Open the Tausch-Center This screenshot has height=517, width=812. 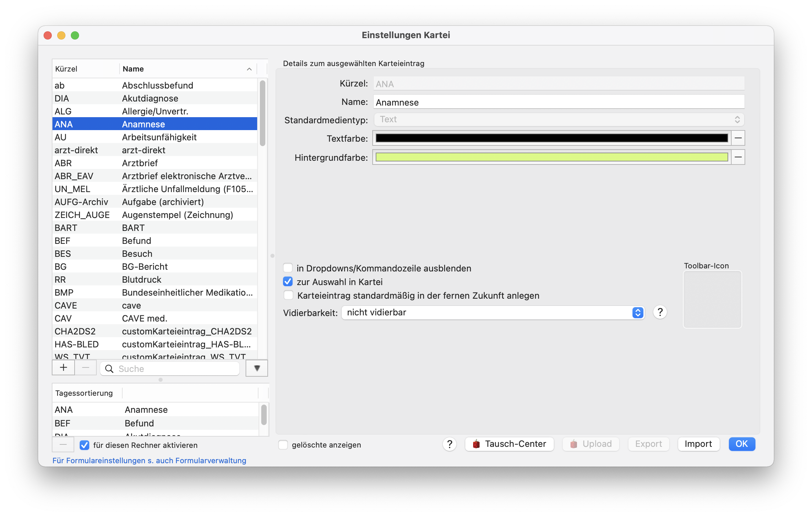(x=509, y=444)
